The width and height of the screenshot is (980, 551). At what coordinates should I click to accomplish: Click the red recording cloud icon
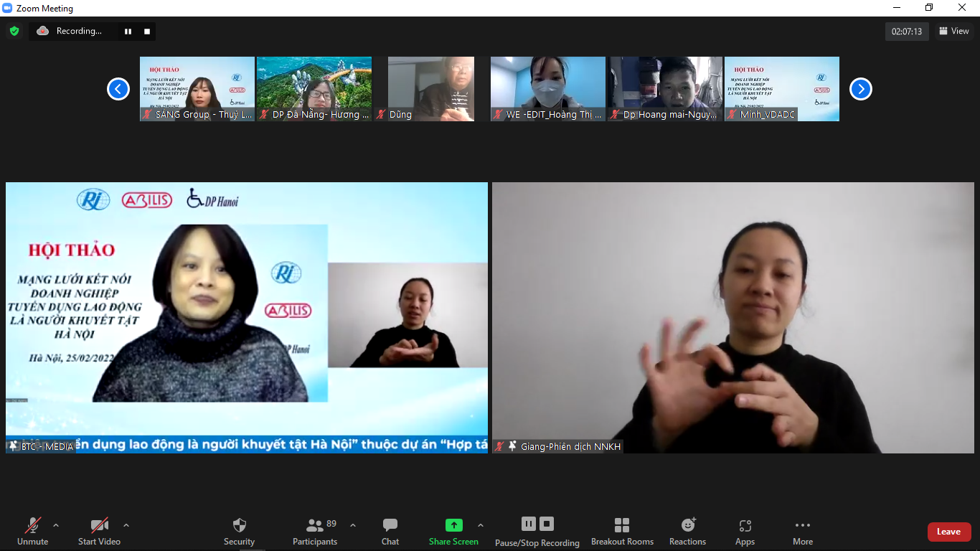[x=42, y=31]
